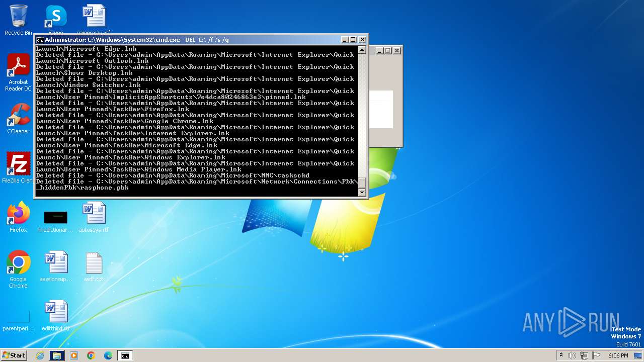Viewport: 644px width, 362px height.
Task: Open Chrome from the taskbar
Action: pos(91,355)
